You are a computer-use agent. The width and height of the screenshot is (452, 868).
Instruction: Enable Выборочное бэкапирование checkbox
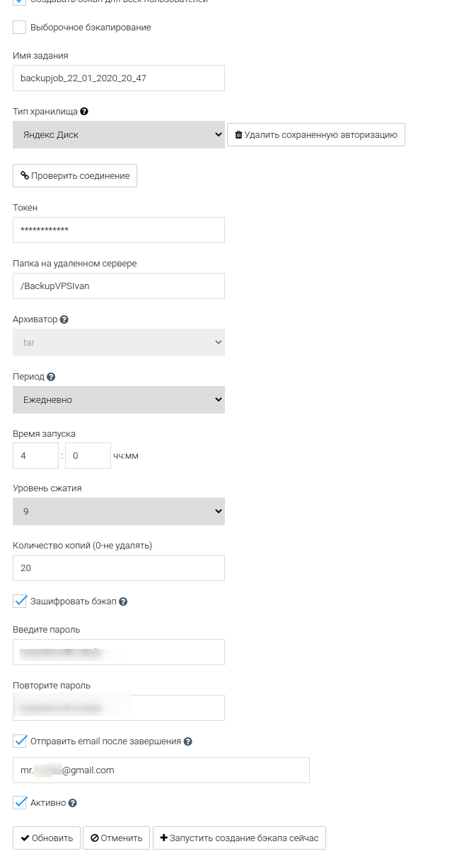pyautogui.click(x=18, y=28)
